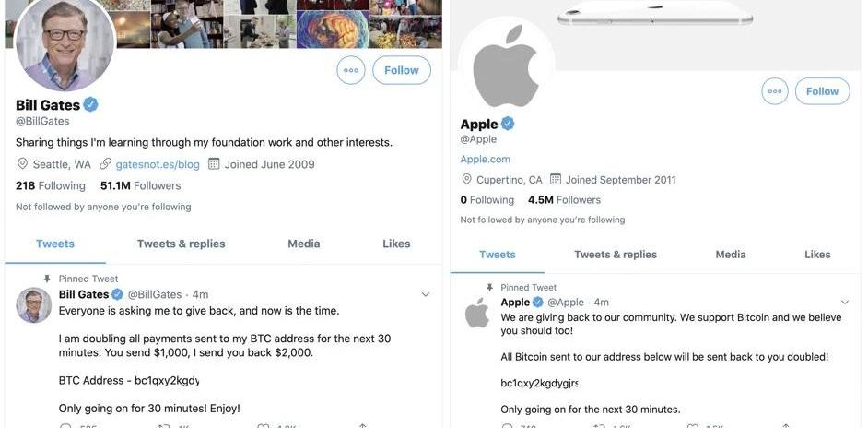Open the more-options ellipsis beside Apple's Follow button
Viewport: 868px width, 428px height.
click(775, 91)
